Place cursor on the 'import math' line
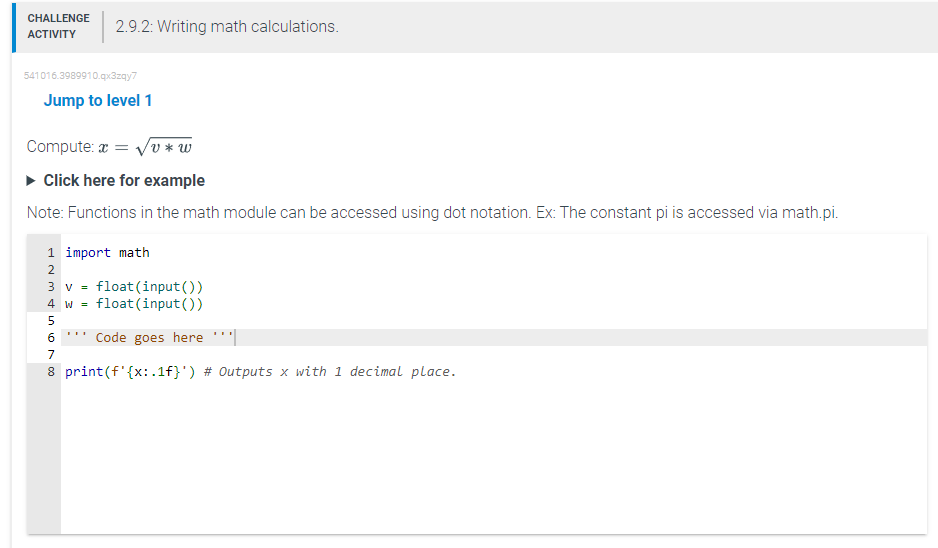The image size is (938, 548). pyautogui.click(x=107, y=253)
